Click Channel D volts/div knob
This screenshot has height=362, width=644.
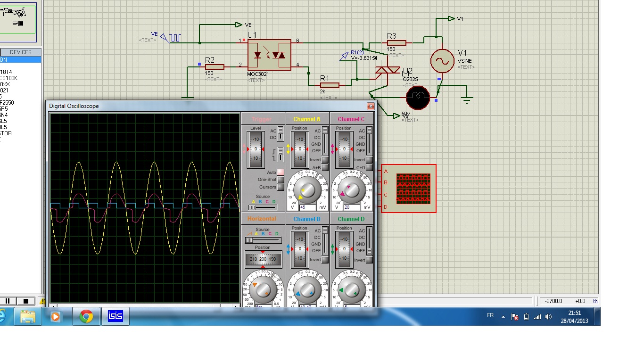point(352,290)
